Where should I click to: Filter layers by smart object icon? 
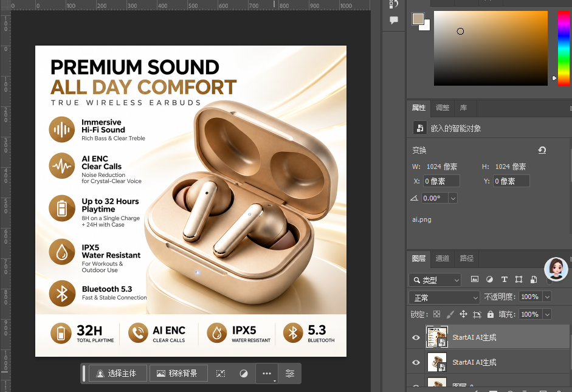534,280
